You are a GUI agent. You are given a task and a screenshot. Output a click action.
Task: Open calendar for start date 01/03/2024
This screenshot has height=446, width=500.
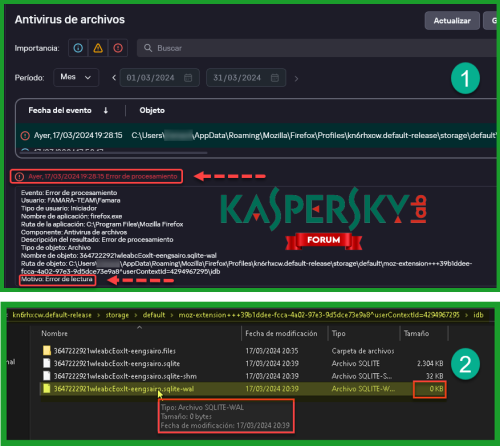pos(188,78)
